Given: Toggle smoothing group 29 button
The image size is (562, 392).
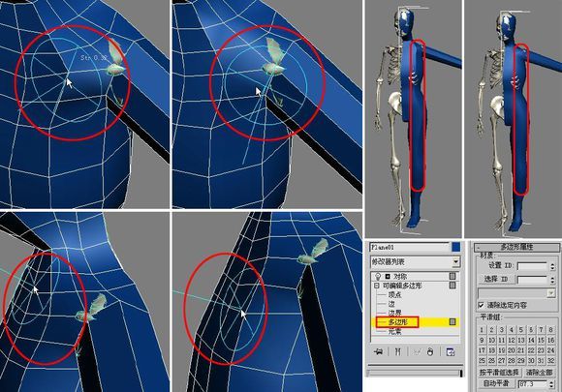Looking at the screenshot, I should point(521,360).
